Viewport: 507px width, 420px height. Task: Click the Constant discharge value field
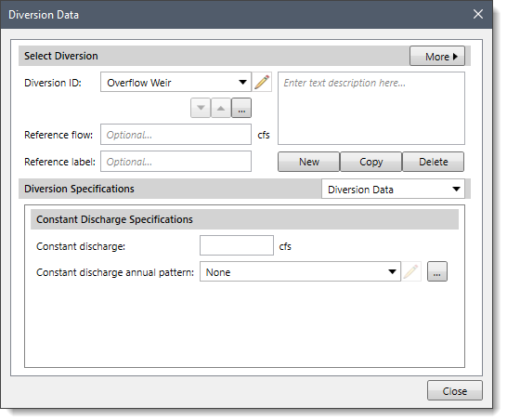pos(237,245)
